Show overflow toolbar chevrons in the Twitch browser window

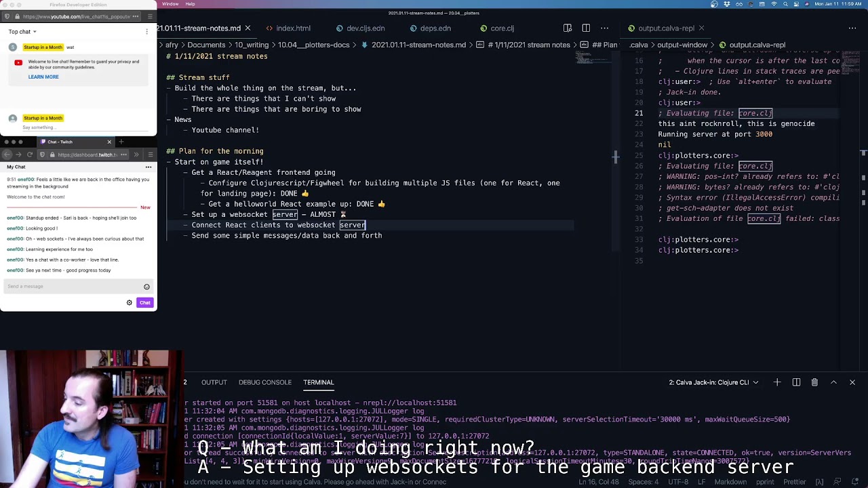[x=136, y=155]
